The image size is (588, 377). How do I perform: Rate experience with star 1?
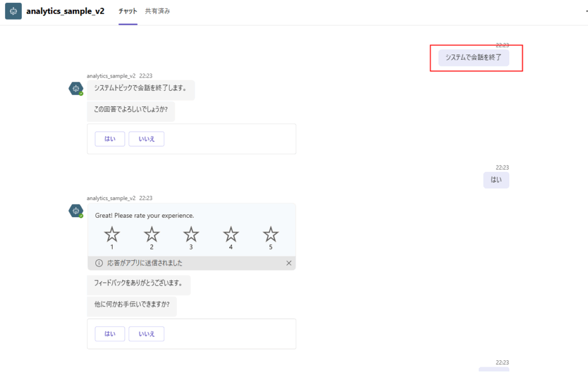[112, 238]
